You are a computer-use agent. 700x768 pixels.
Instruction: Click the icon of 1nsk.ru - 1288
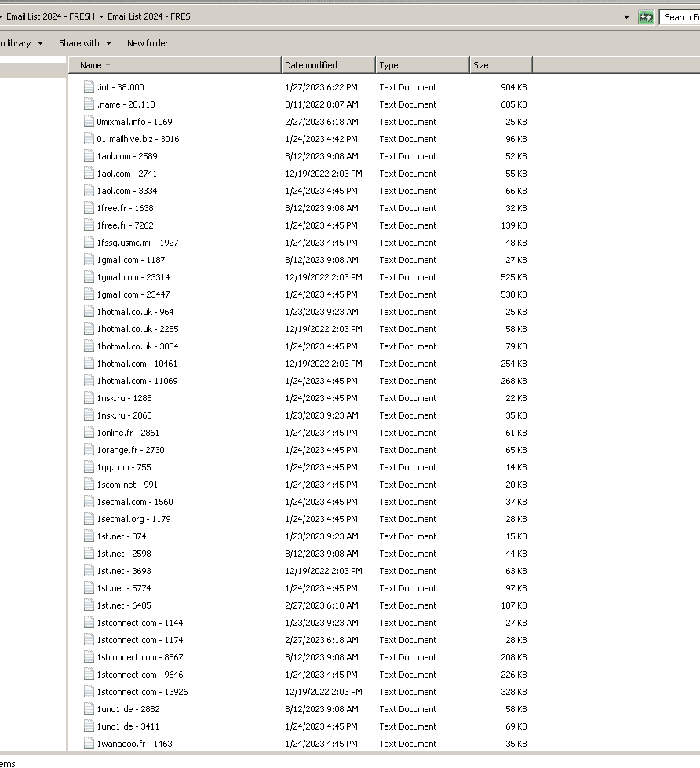tap(89, 398)
